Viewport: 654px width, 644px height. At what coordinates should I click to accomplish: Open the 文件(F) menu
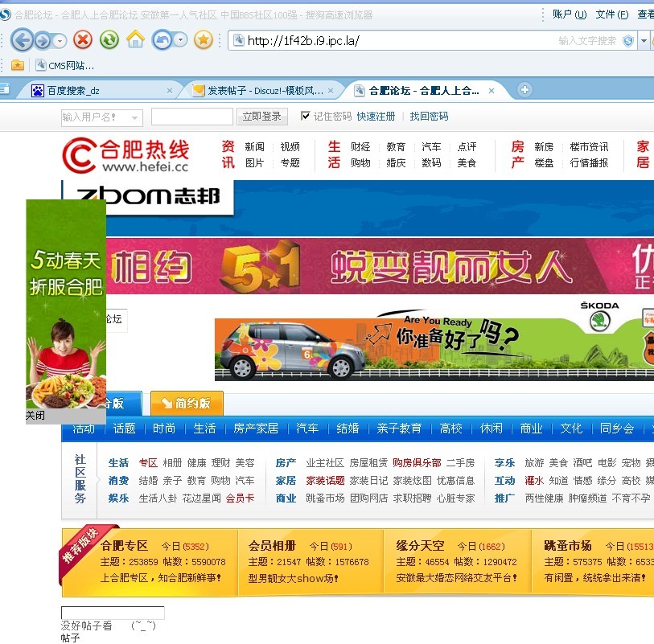click(612, 14)
